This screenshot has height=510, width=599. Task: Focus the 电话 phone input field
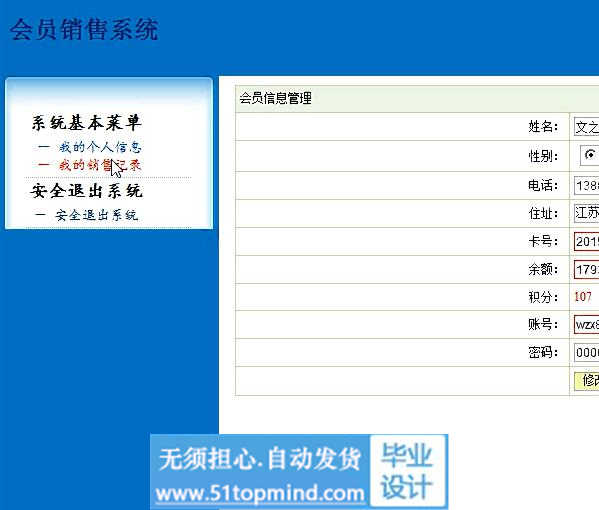pos(586,186)
